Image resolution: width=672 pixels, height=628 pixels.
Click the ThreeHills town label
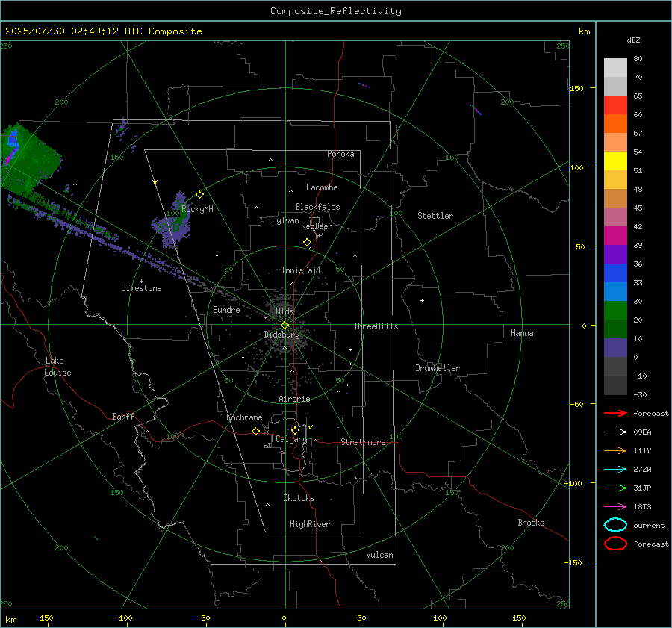coord(376,326)
